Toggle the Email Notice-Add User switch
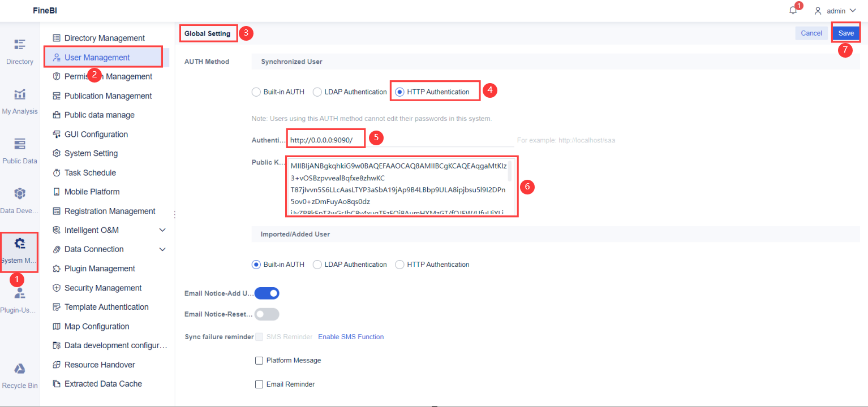Screen dimensions: 868x407 tap(267, 293)
